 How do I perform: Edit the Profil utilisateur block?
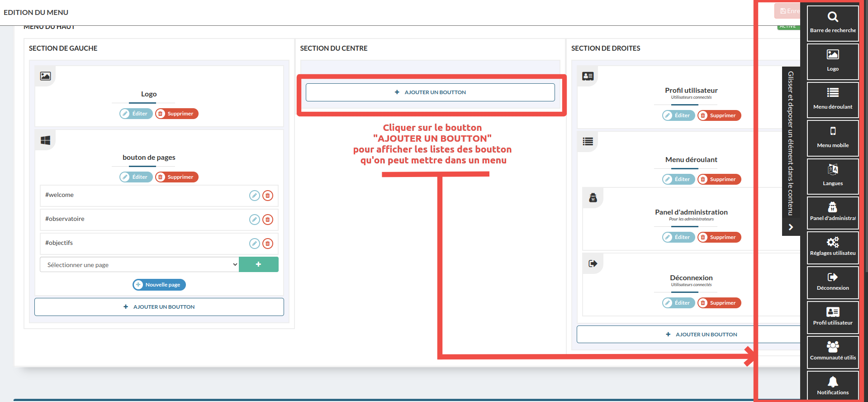coord(678,115)
